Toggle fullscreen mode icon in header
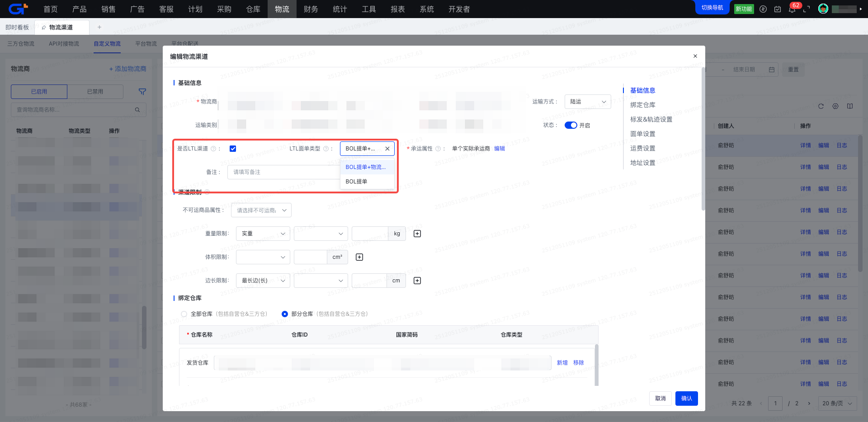This screenshot has height=422, width=868. coord(807,9)
